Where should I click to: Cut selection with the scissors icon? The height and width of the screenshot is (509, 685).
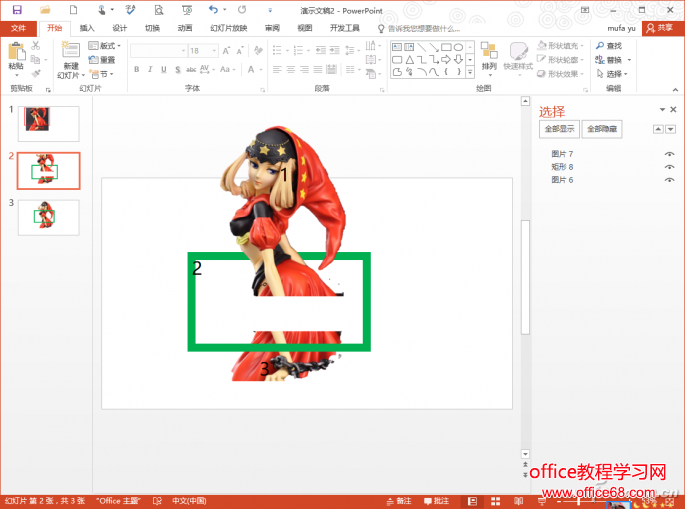coord(36,45)
